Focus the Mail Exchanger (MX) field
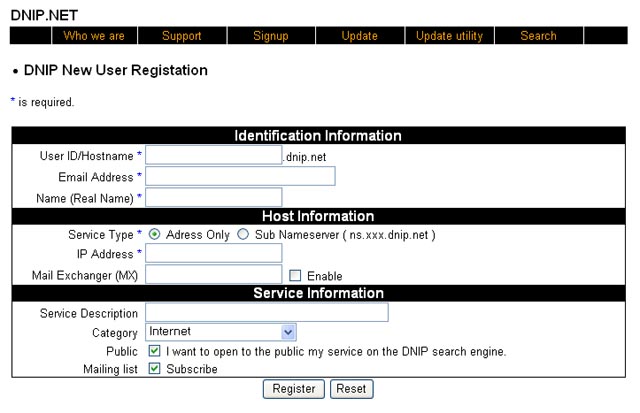The width and height of the screenshot is (640, 413). click(213, 274)
